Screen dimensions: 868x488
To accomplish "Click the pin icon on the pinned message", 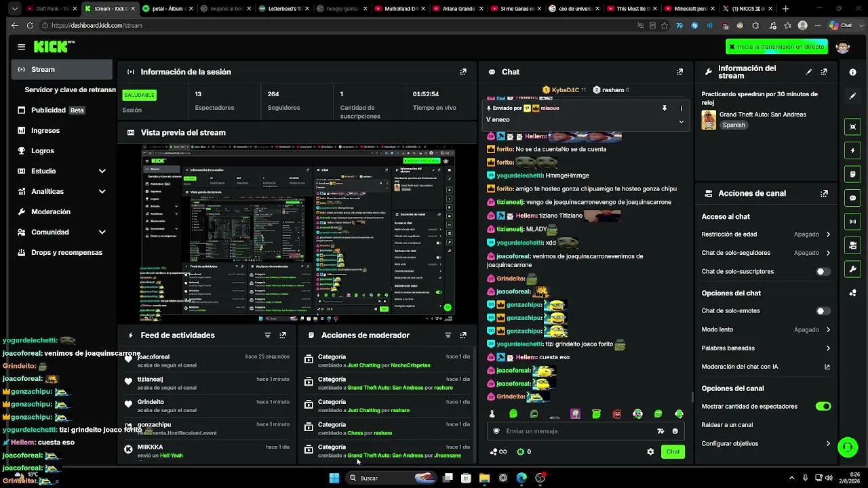I will pyautogui.click(x=665, y=108).
